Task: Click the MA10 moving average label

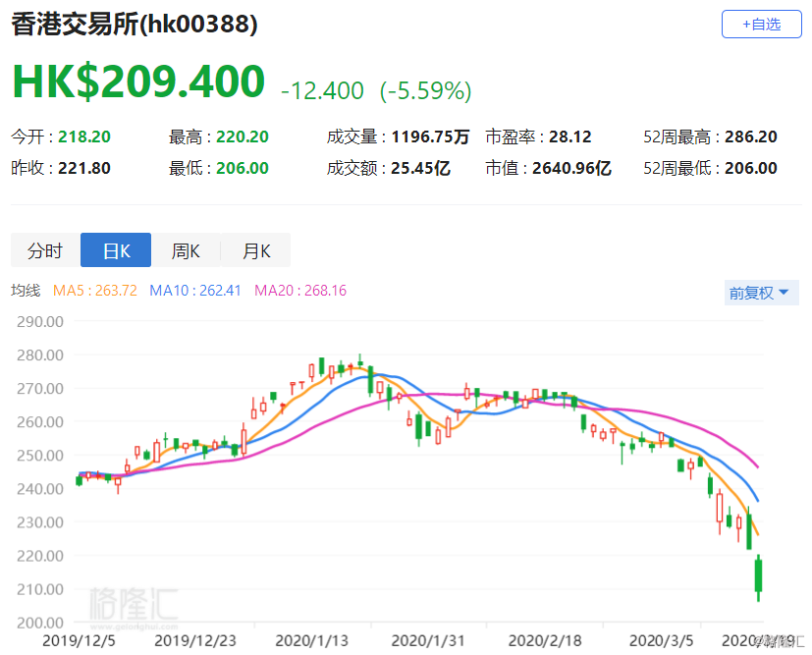Action: tap(195, 291)
